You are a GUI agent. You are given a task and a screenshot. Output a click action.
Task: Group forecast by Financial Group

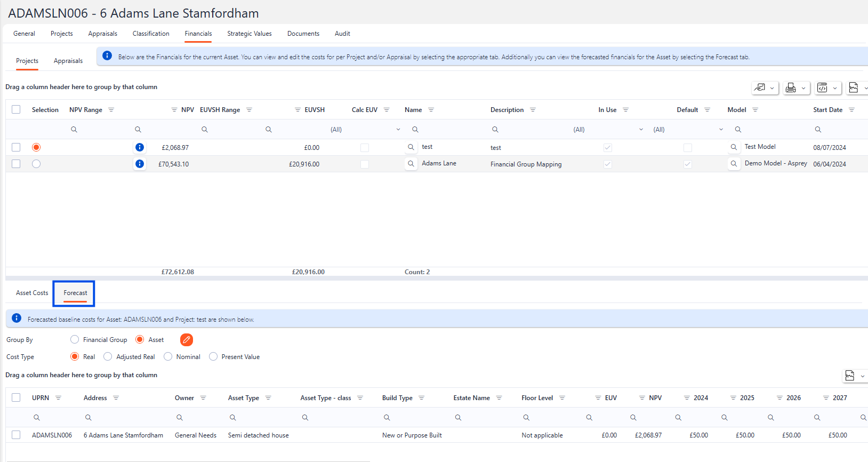(x=75, y=340)
